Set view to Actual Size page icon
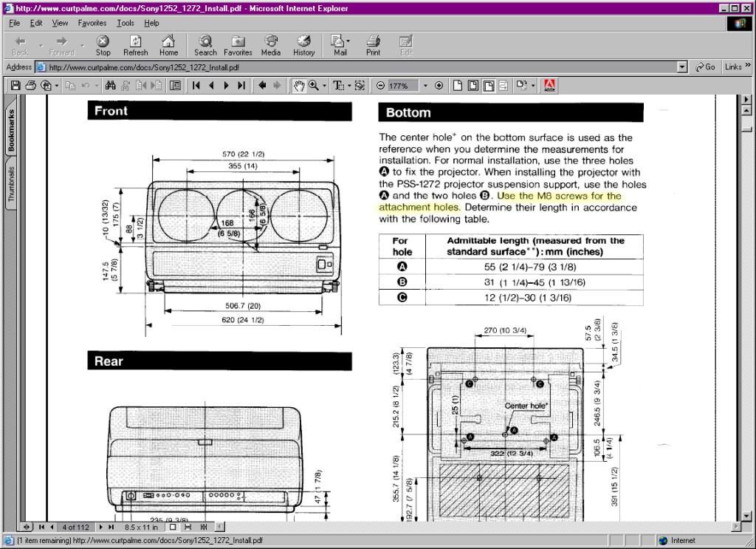The width and height of the screenshot is (756, 549). pyautogui.click(x=458, y=86)
